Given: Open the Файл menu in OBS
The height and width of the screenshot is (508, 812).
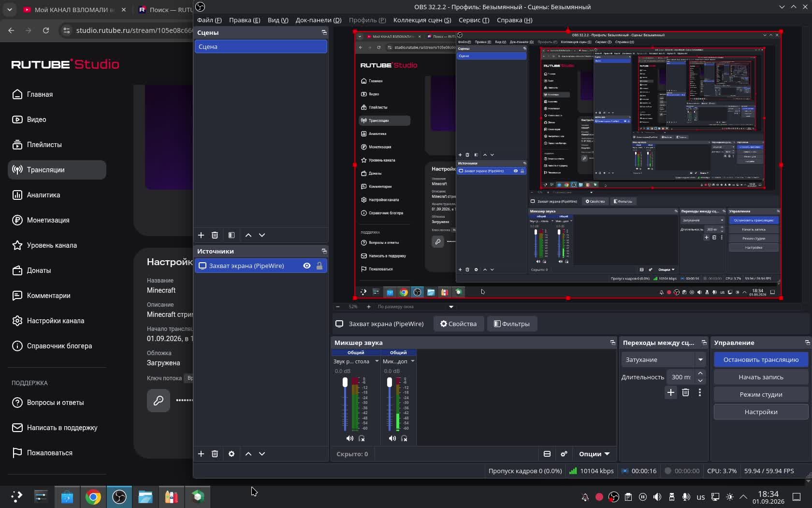Looking at the screenshot, I should [x=209, y=20].
